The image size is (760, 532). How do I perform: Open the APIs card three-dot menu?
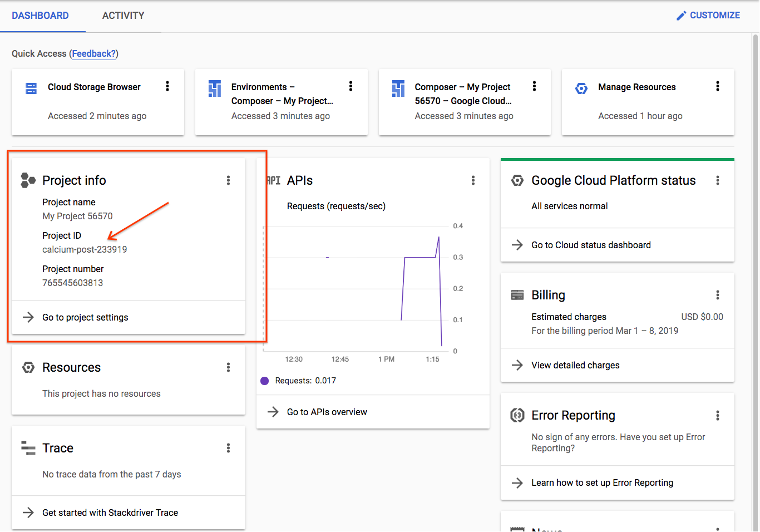coord(473,180)
